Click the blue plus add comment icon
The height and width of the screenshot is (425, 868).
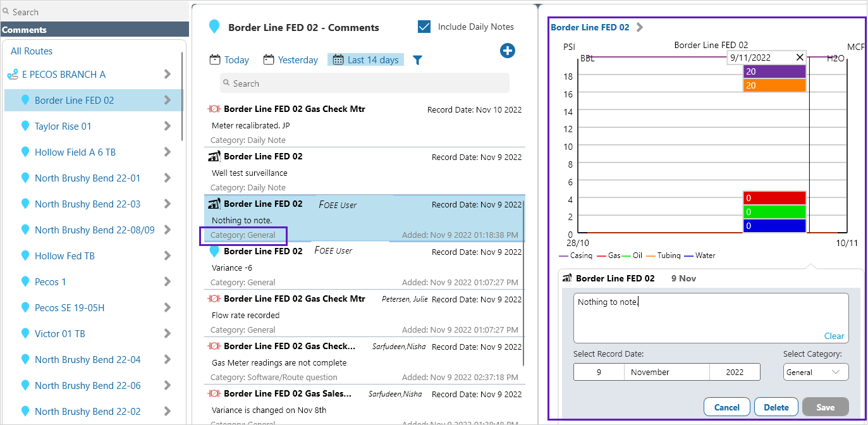[507, 51]
